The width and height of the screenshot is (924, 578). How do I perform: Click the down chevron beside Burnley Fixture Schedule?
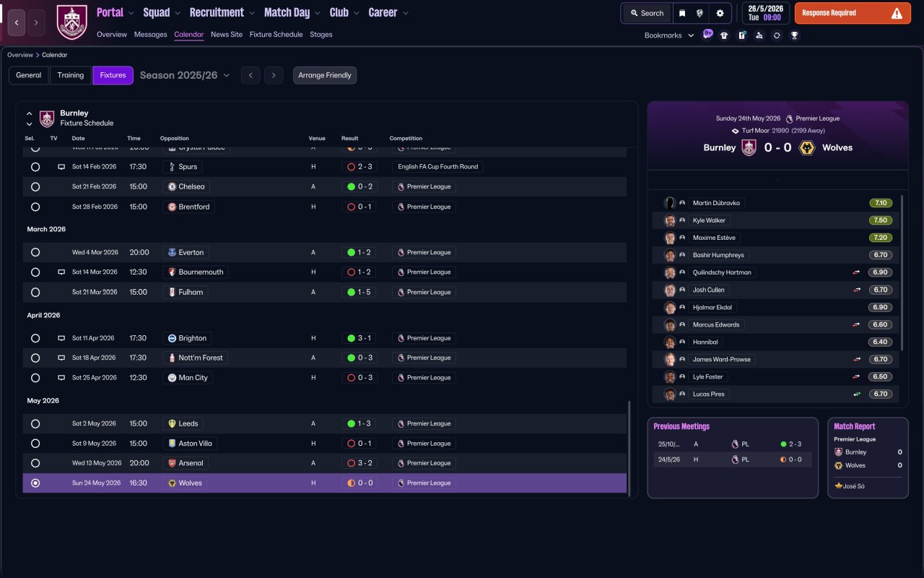coord(30,124)
